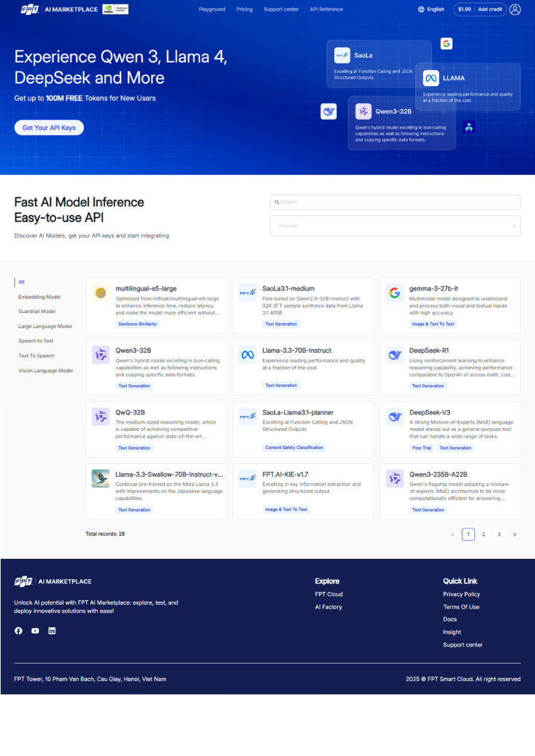Image resolution: width=535 pixels, height=756 pixels.
Task: Filter by Guardrail Model category
Action: click(x=37, y=312)
